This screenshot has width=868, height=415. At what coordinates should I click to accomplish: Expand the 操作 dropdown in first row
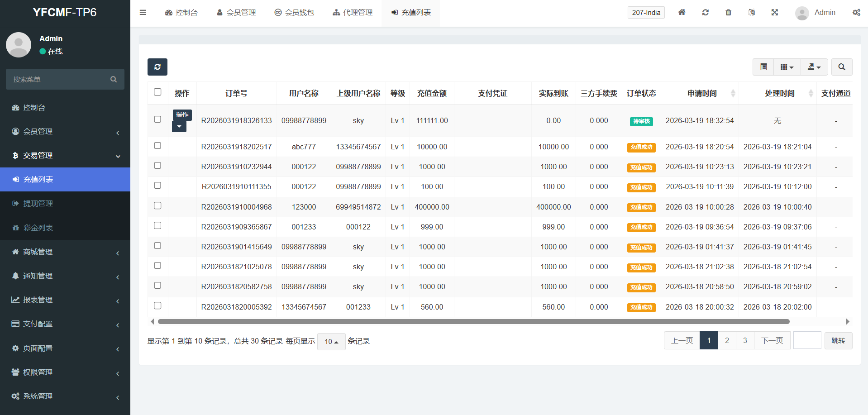point(179,127)
